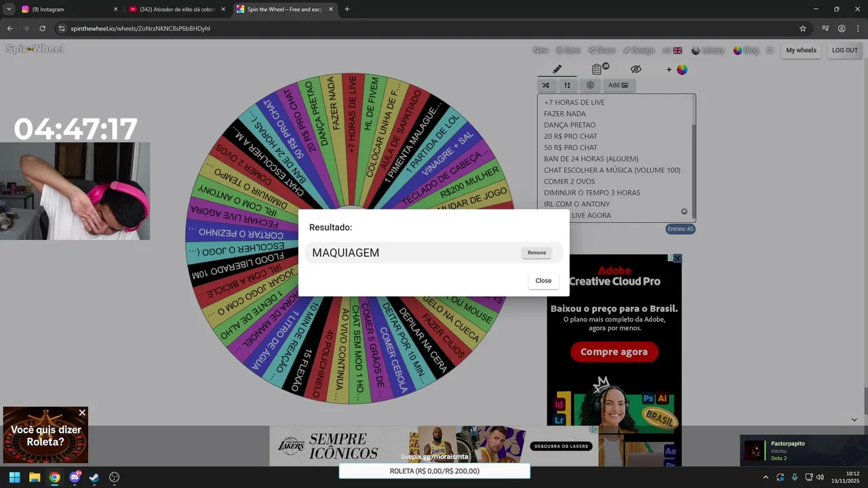Open Steam from the taskbar
The image size is (868, 488).
94,477
